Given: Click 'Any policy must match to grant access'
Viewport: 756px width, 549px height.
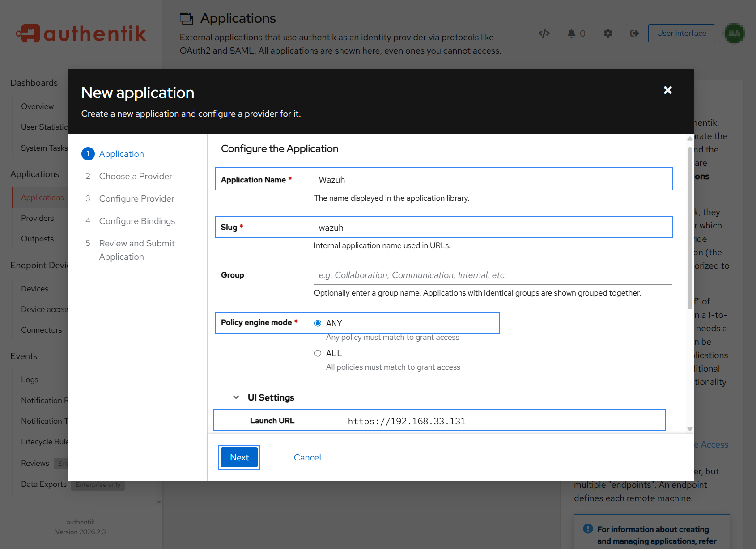Looking at the screenshot, I should click(392, 337).
